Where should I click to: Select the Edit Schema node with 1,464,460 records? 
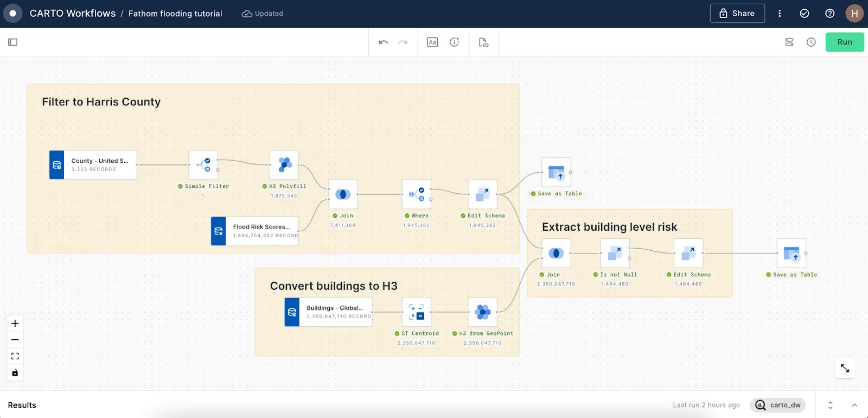pos(688,253)
